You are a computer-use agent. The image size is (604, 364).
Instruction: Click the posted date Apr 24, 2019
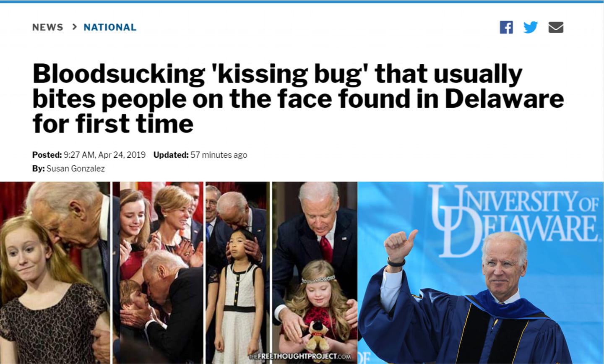point(122,155)
